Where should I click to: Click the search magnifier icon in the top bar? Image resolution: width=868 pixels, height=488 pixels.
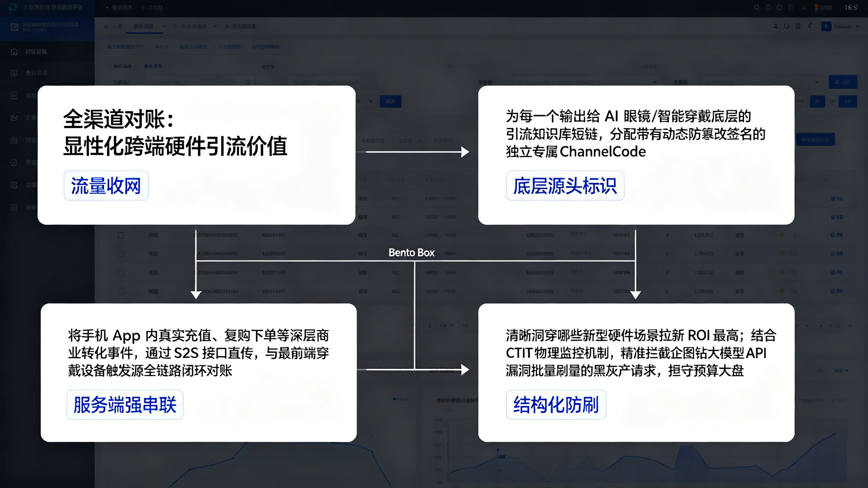757,7
